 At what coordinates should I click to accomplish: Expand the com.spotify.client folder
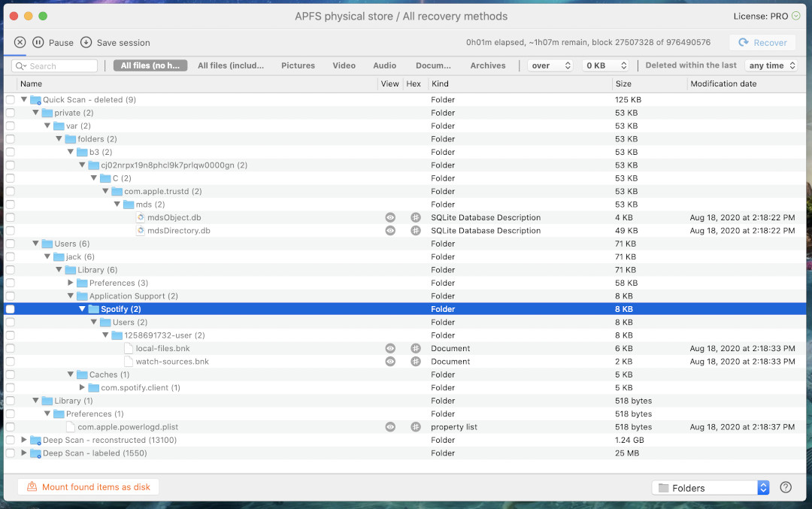pos(82,387)
